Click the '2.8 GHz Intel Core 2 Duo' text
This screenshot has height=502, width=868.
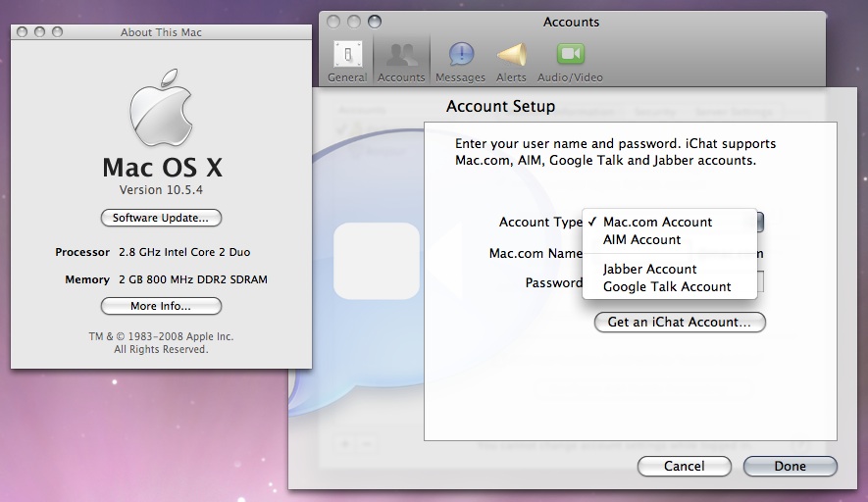[184, 252]
